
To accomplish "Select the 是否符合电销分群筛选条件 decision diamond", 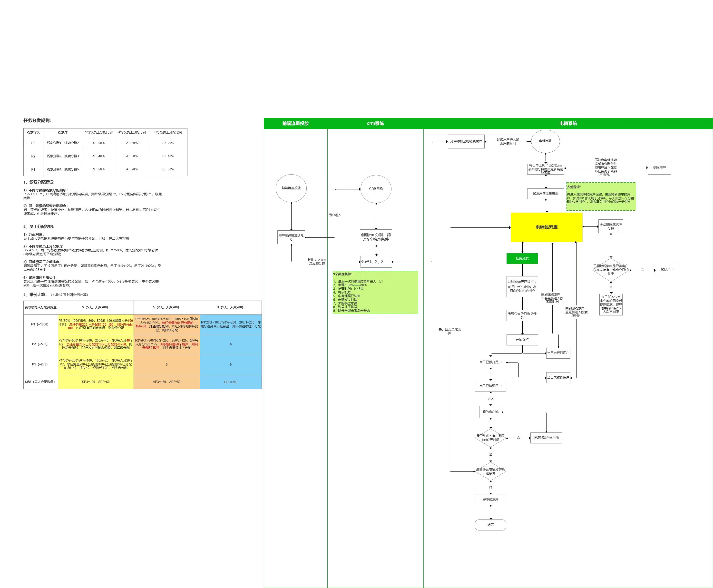I will tap(490, 471).
